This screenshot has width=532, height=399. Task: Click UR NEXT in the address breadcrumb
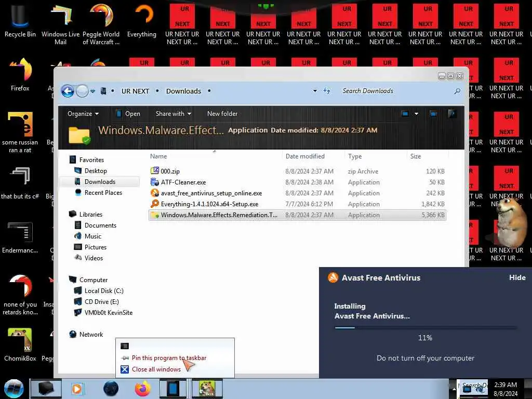135,91
